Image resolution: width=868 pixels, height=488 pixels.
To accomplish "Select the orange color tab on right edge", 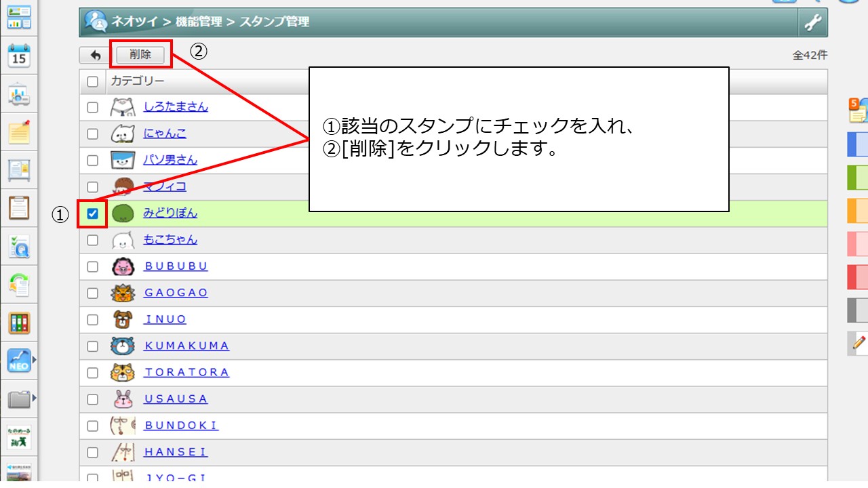I will pos(858,210).
